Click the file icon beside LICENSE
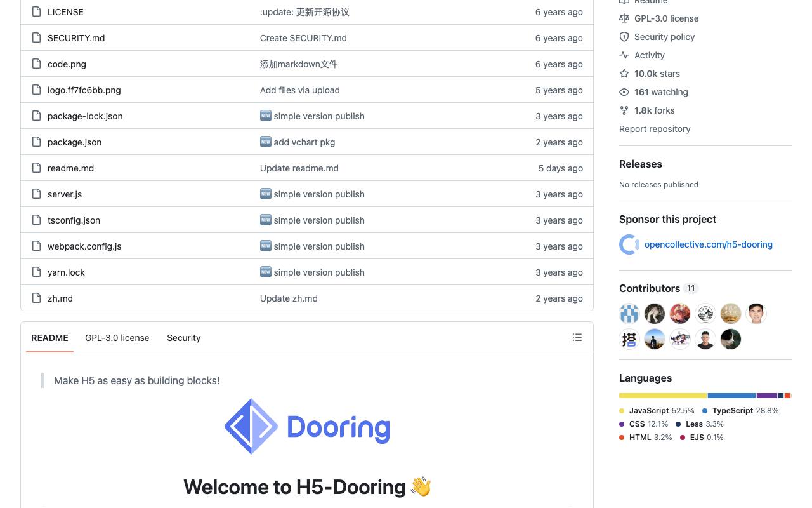The width and height of the screenshot is (812, 508). tap(36, 12)
